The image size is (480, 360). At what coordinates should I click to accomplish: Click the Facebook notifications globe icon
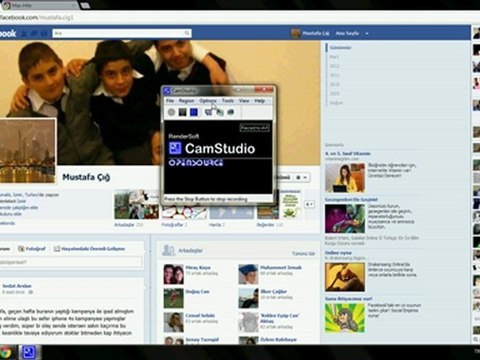44,33
